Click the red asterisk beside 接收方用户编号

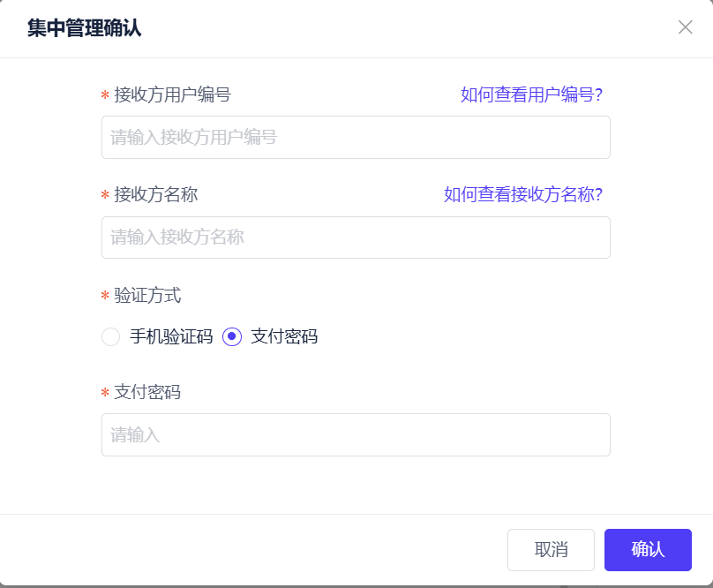pos(105,96)
